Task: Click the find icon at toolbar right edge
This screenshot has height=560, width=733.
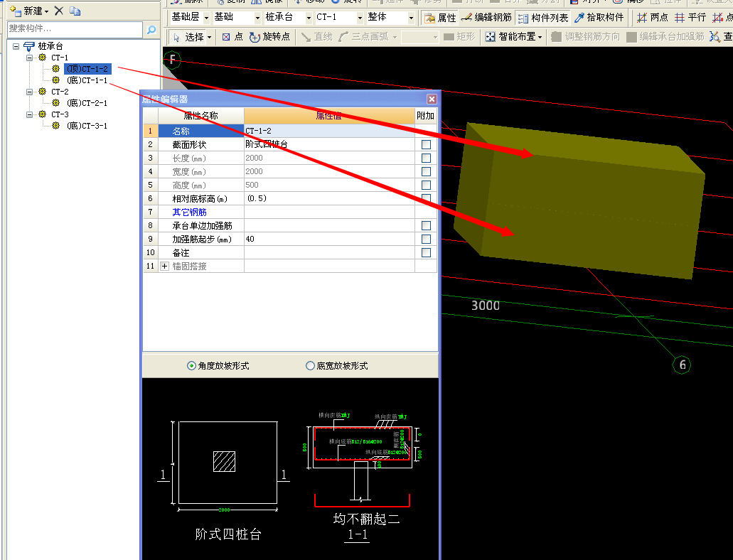Action: click(715, 37)
